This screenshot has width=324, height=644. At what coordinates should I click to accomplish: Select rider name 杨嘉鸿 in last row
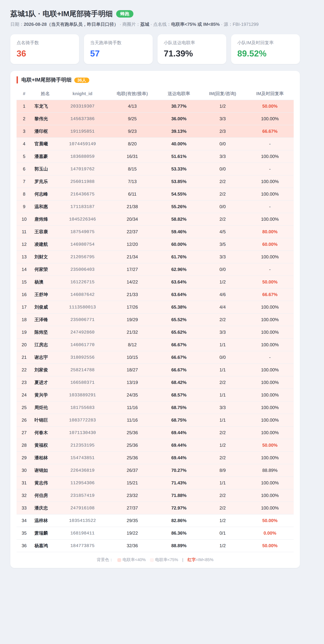[41, 545]
